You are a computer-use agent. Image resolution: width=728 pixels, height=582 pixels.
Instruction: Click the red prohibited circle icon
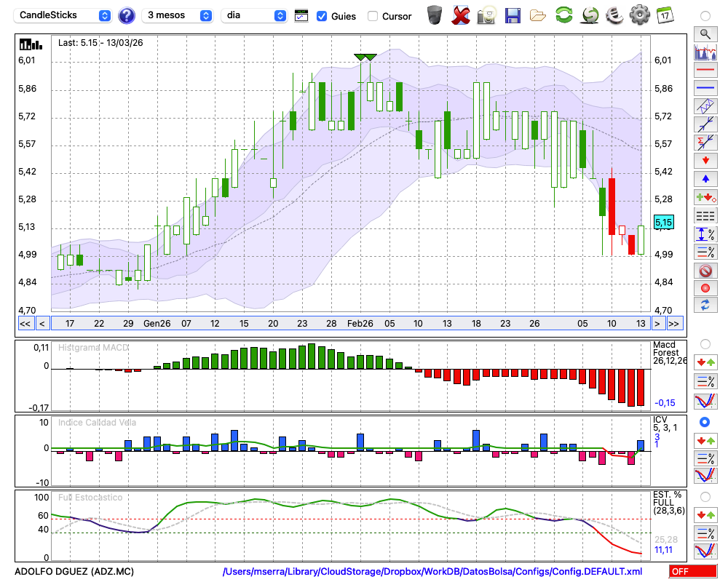[705, 270]
